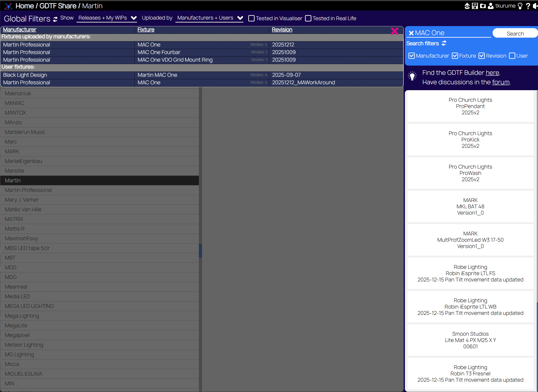Image resolution: width=538 pixels, height=392 pixels.
Task: Open help via question mark icon
Action: (528, 6)
